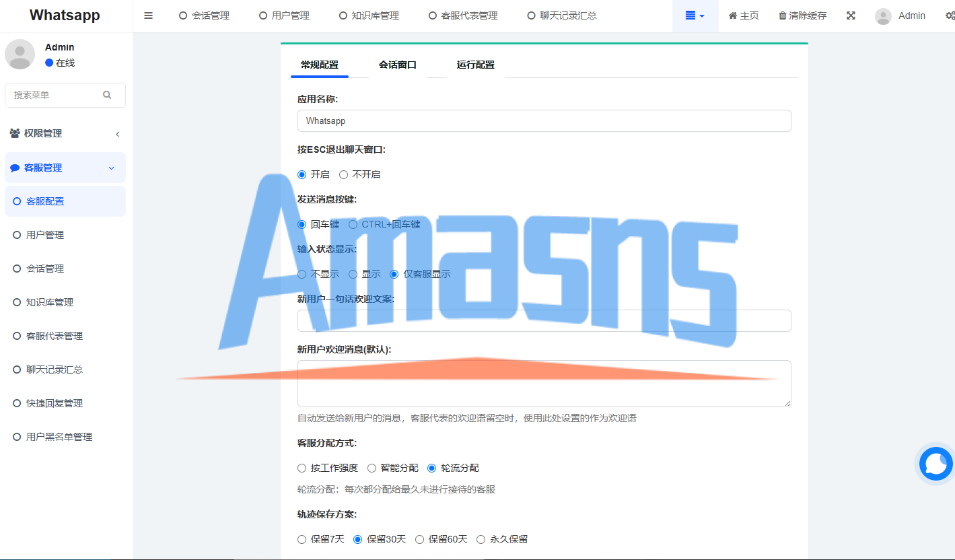Select the 智能分配 allocation option
Image resolution: width=955 pixels, height=560 pixels.
coord(372,468)
